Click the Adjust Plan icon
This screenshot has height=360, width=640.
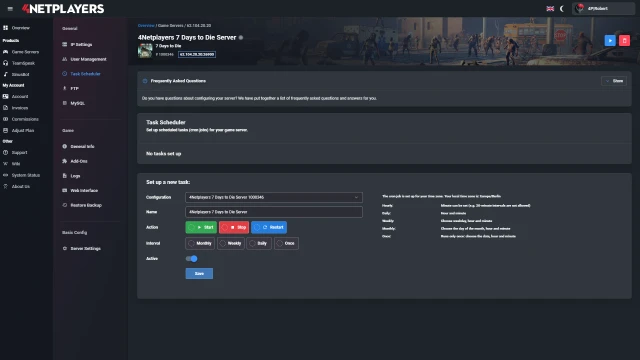pyautogui.click(x=5, y=130)
